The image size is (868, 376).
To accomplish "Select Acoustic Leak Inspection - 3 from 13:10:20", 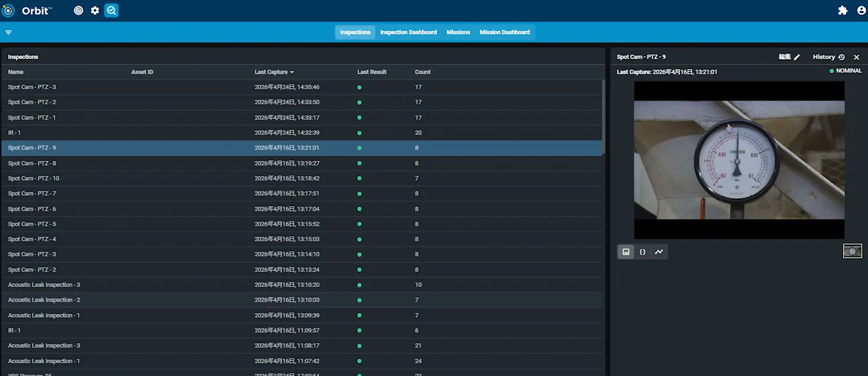I will (302, 285).
